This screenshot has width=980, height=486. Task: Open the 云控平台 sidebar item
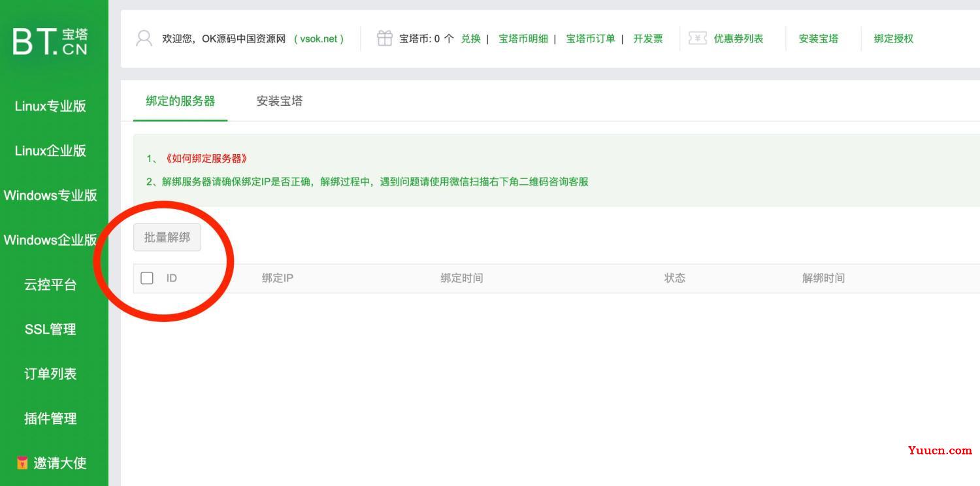point(50,285)
